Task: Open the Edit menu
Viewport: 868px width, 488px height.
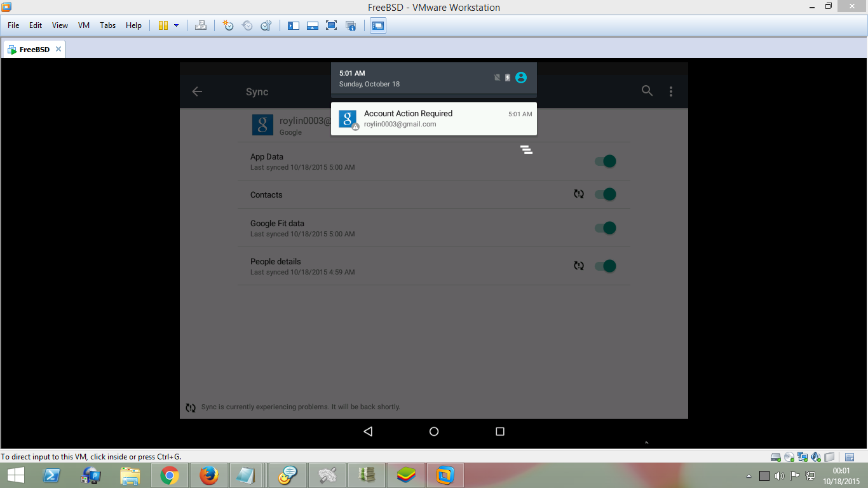Action: click(x=36, y=25)
